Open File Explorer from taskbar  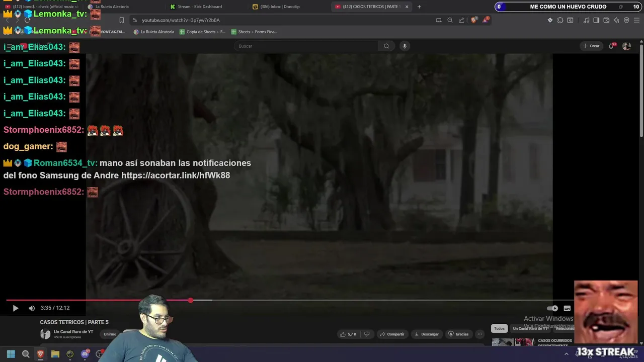[x=55, y=354]
